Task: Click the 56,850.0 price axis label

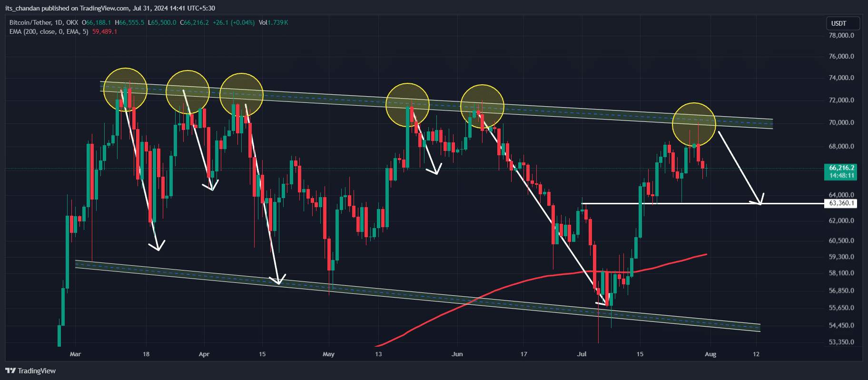Action: pos(841,290)
